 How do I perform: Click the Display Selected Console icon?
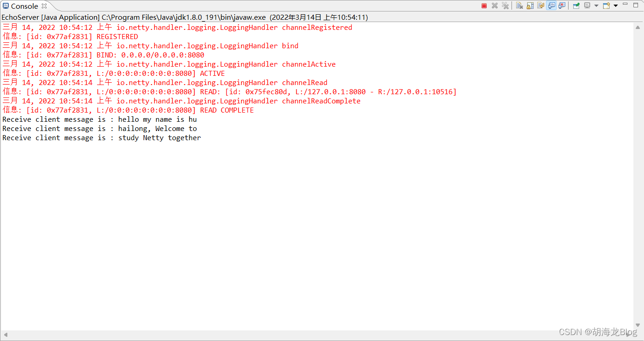coord(587,6)
